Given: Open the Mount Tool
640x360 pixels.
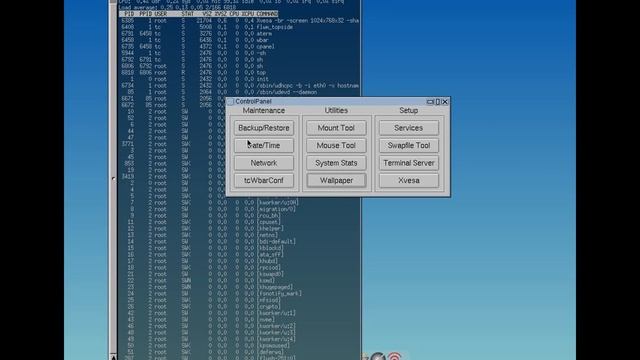Looking at the screenshot, I should [x=336, y=128].
